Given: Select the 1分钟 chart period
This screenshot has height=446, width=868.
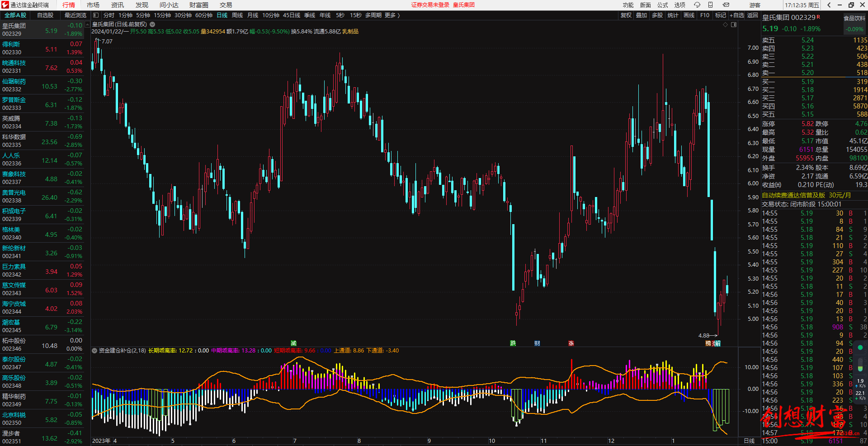Looking at the screenshot, I should coord(126,15).
